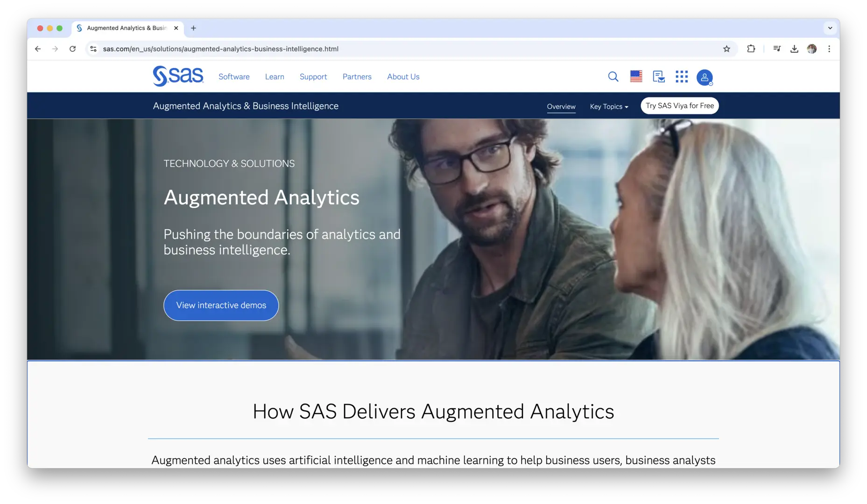The width and height of the screenshot is (867, 504).
Task: Click Try SAS Viya for Free button
Action: pos(680,105)
